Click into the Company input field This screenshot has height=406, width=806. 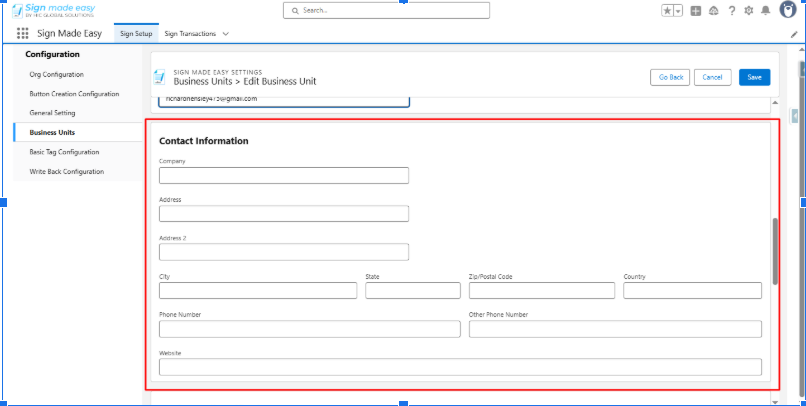pyautogui.click(x=284, y=176)
